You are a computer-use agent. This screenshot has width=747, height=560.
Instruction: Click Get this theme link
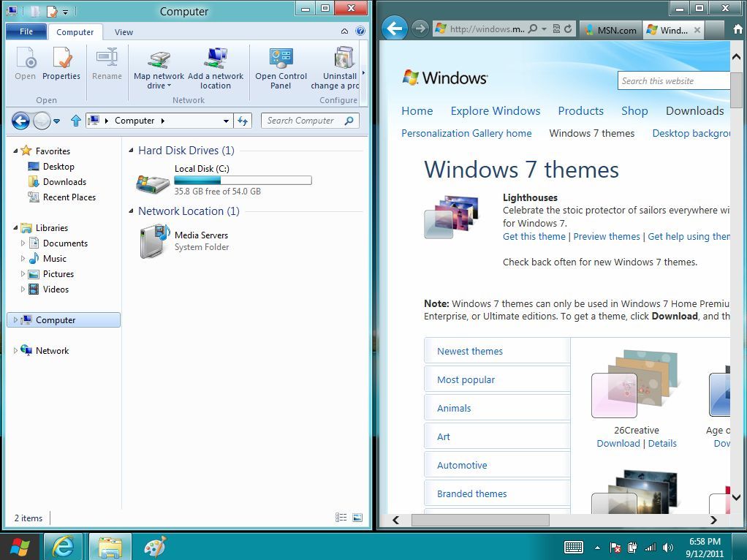(x=534, y=236)
